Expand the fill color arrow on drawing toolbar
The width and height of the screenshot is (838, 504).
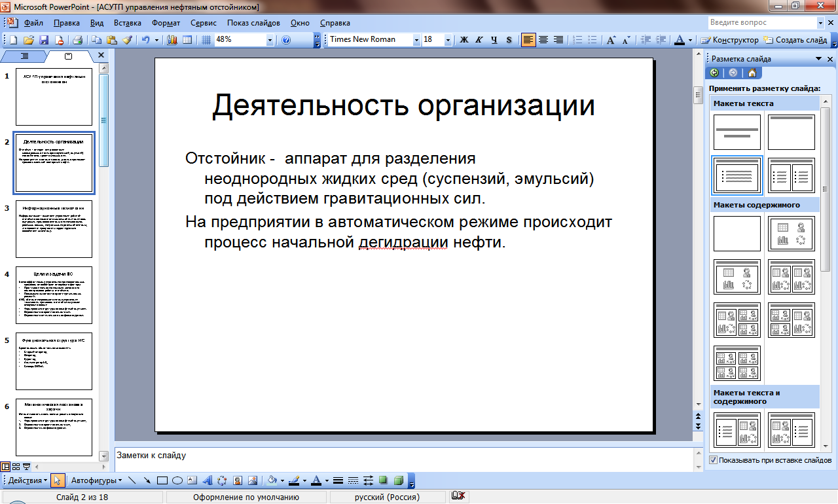282,480
